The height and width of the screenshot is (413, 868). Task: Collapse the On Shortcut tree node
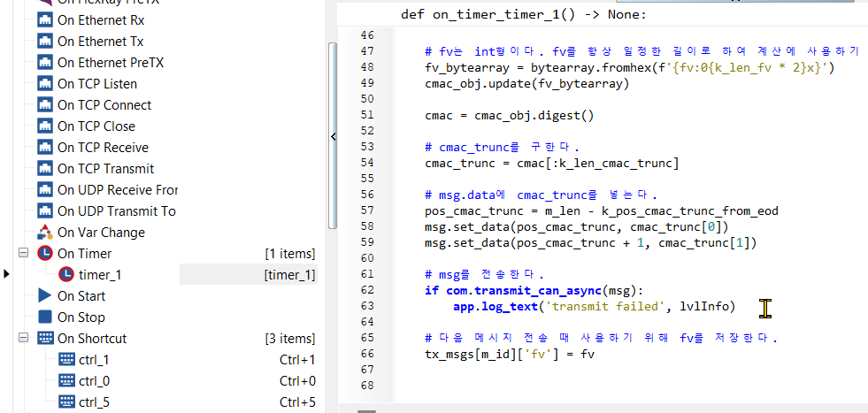23,338
